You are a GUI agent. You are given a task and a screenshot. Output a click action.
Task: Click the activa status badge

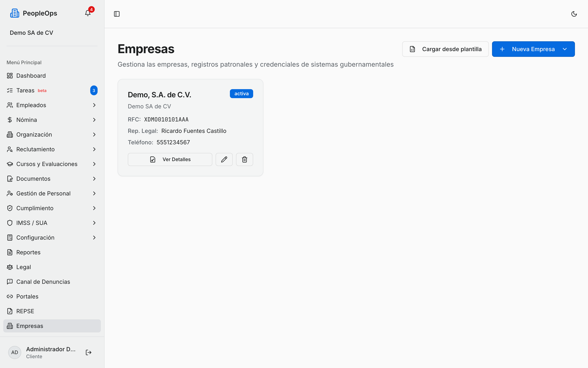click(x=241, y=94)
